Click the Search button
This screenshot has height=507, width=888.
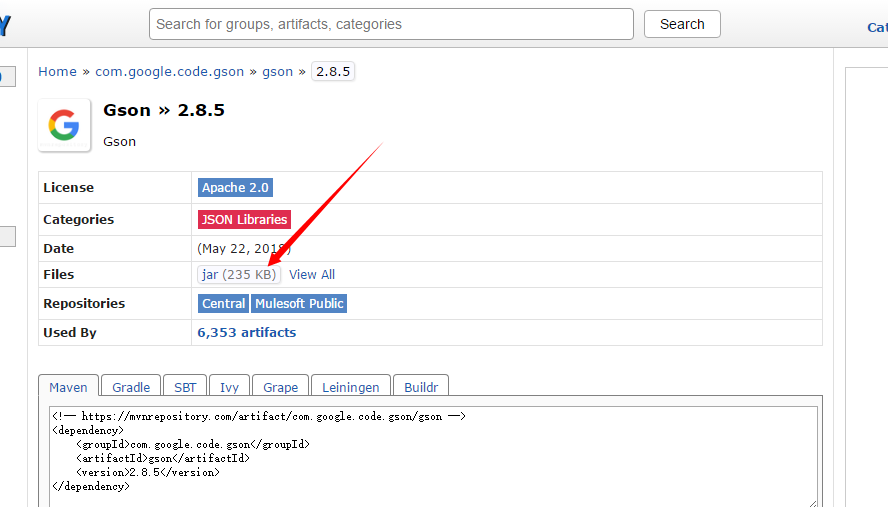[682, 24]
